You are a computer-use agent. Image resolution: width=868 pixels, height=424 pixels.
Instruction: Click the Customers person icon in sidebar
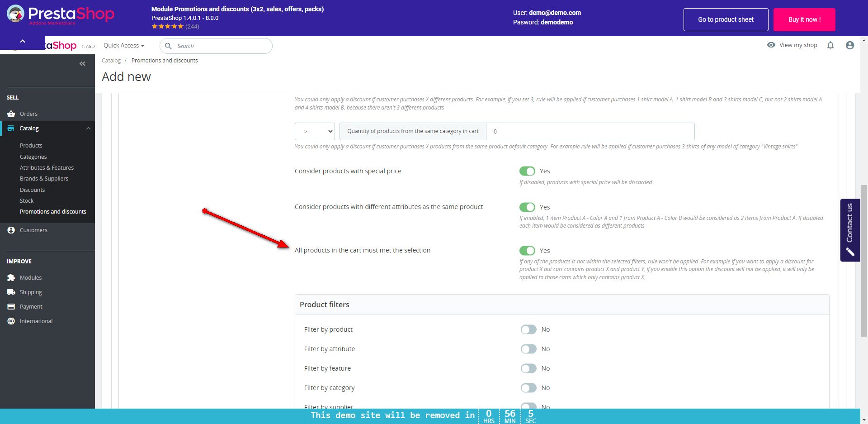(x=11, y=230)
